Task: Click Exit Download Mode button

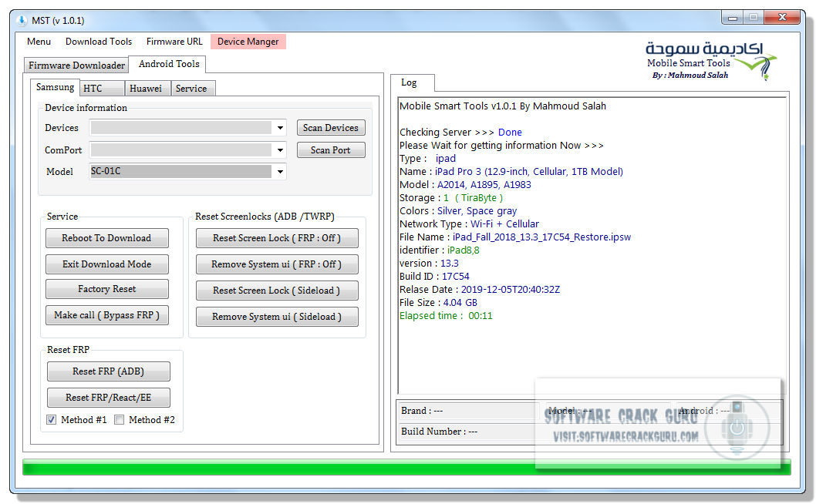Action: click(106, 264)
